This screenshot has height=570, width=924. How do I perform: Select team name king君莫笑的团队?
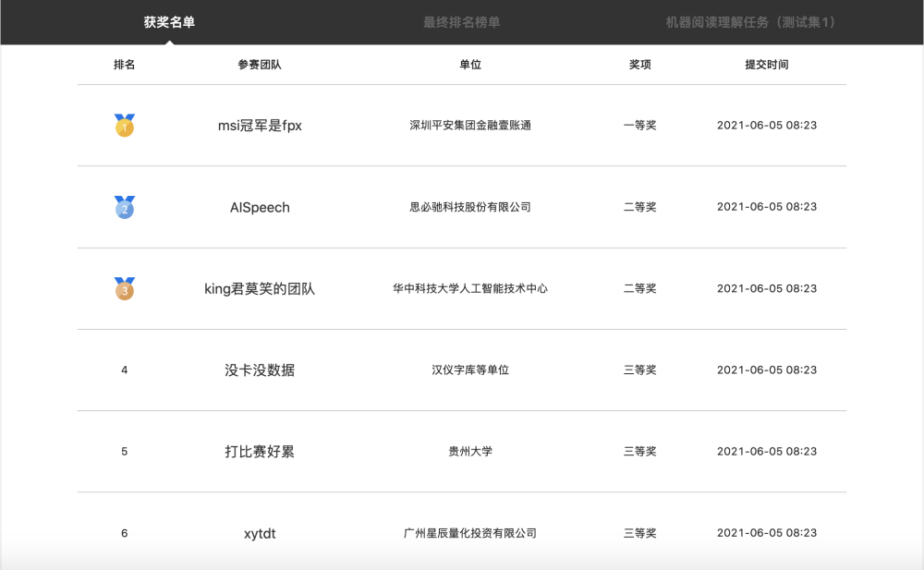[260, 289]
